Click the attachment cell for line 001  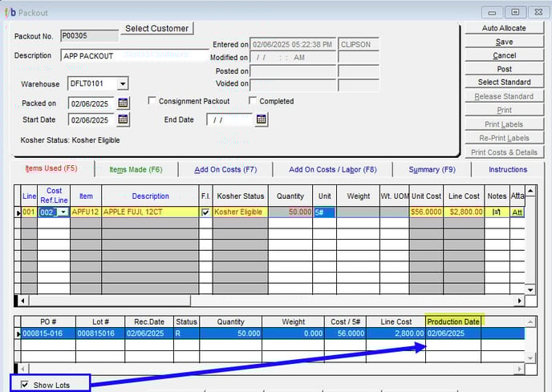[x=517, y=212]
